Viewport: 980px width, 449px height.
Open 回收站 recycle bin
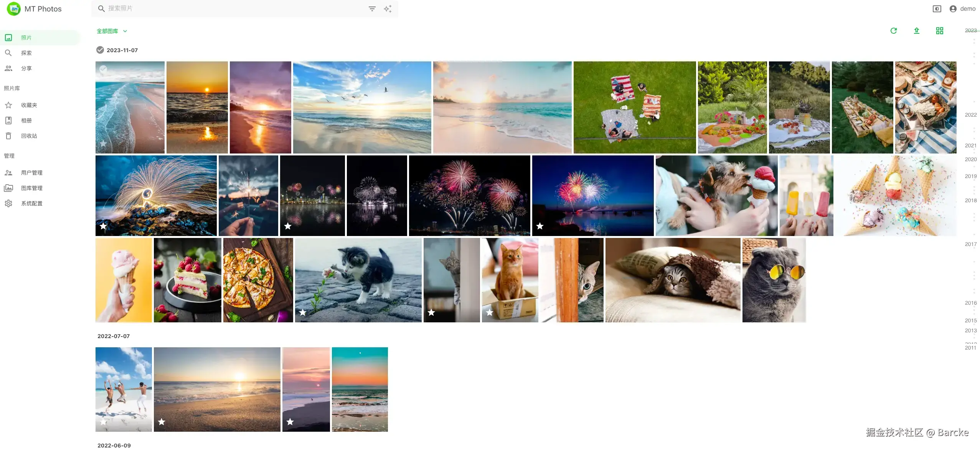29,136
